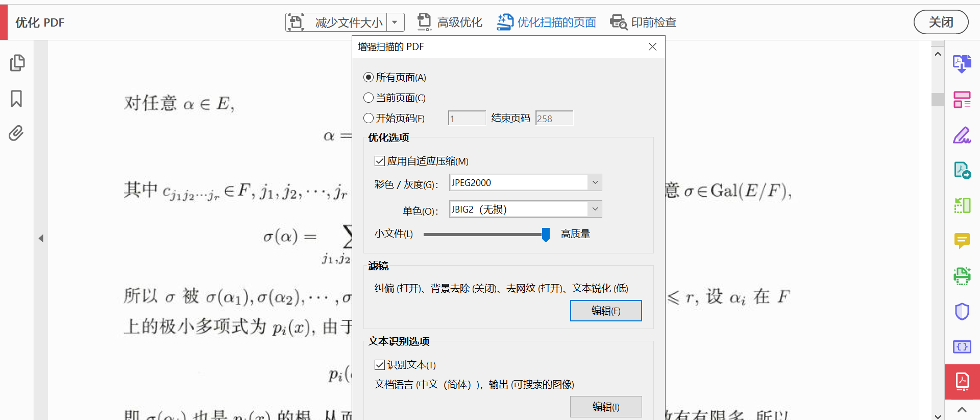Click the Advanced Optimization (高级优化) menu item
The width and height of the screenshot is (980, 420).
click(460, 22)
